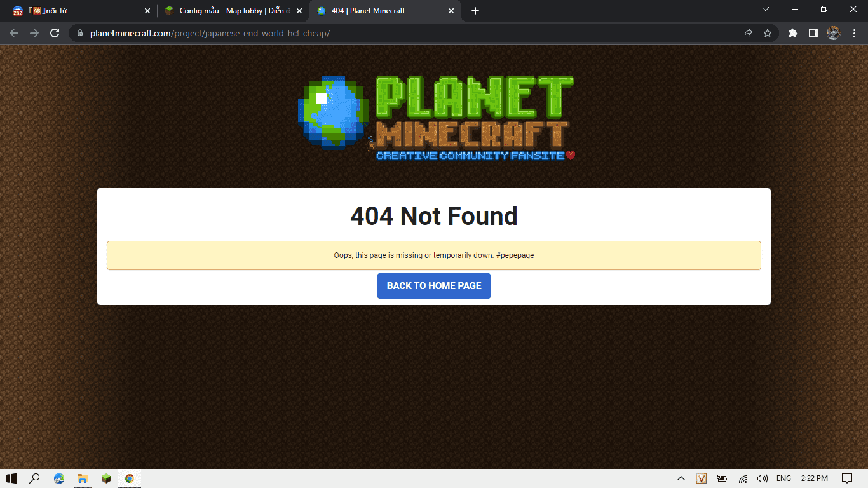Bookmark this page with the star icon
Screen dimensions: 868x488
point(768,33)
